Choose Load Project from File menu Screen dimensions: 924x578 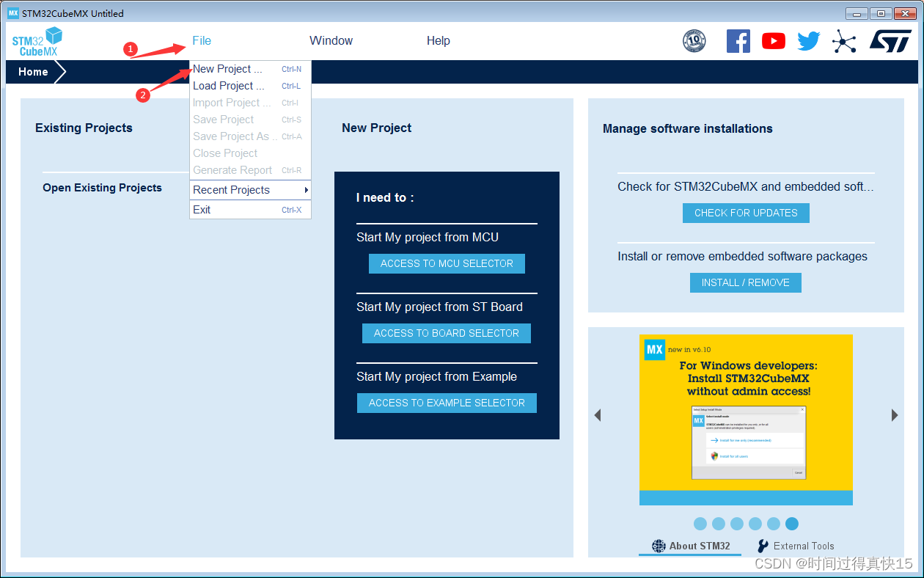[250, 86]
